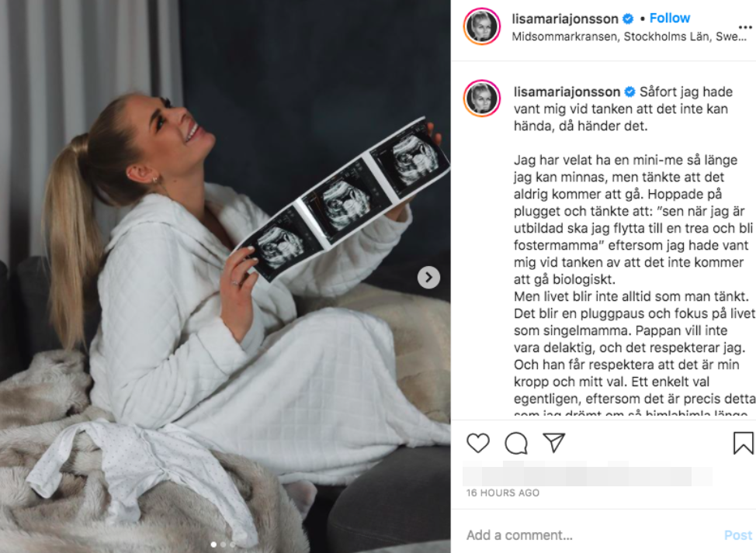This screenshot has height=553, width=756.
Task: Select first carousel dot indicator
Action: pyautogui.click(x=213, y=544)
